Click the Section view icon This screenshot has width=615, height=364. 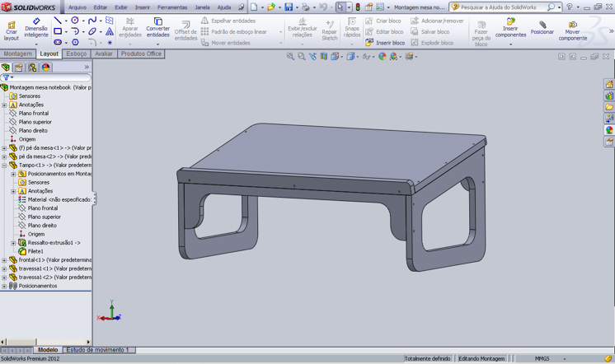point(324,57)
